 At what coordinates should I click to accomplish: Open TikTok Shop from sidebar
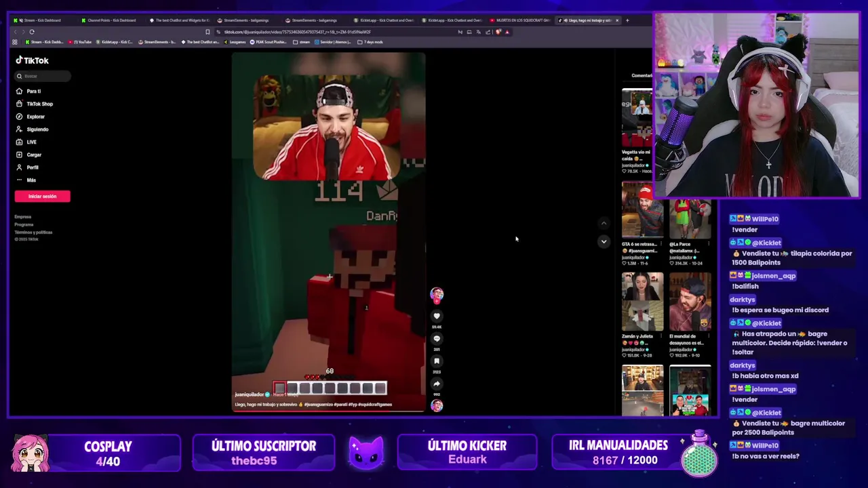tap(34, 104)
